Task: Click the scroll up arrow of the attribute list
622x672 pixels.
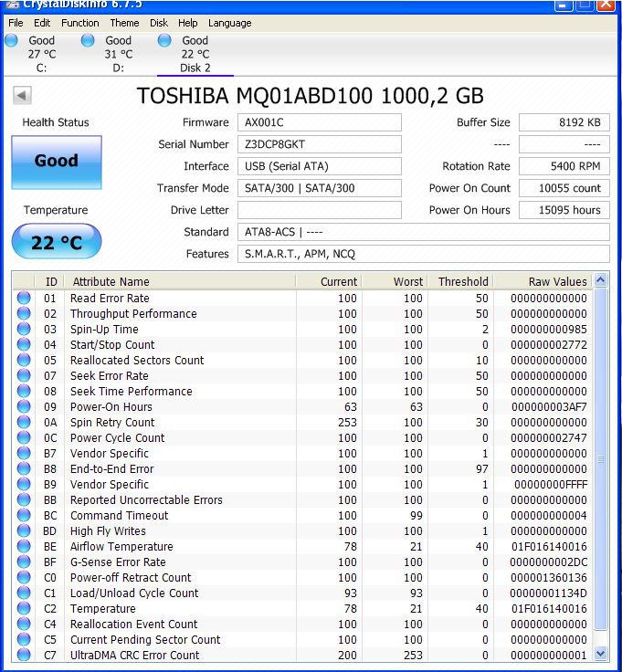Action: pyautogui.click(x=601, y=280)
